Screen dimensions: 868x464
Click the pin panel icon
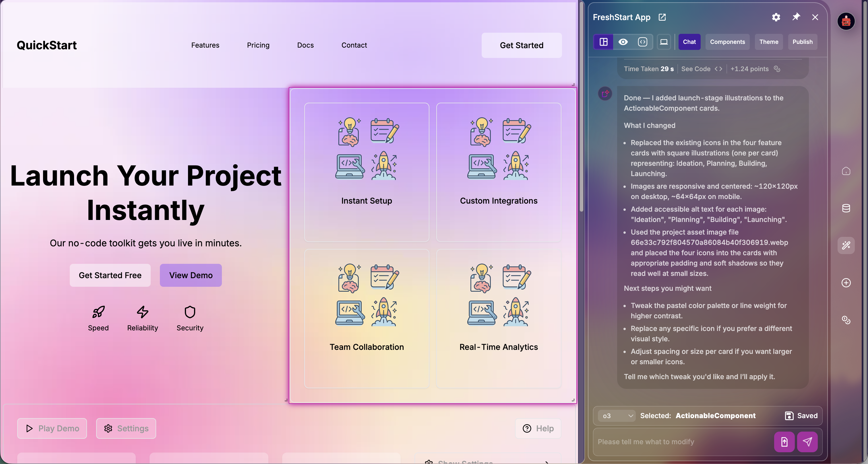(796, 17)
